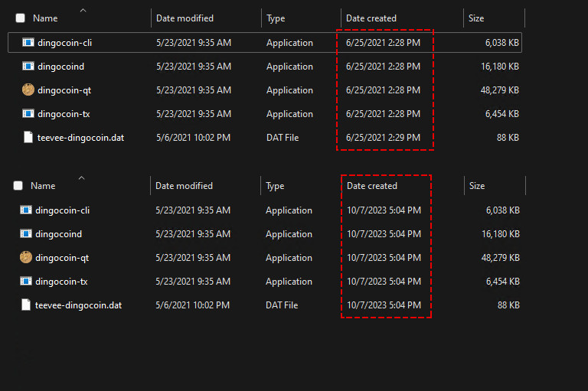
Task: Click DAT File type in upper list
Action: pyautogui.click(x=283, y=138)
